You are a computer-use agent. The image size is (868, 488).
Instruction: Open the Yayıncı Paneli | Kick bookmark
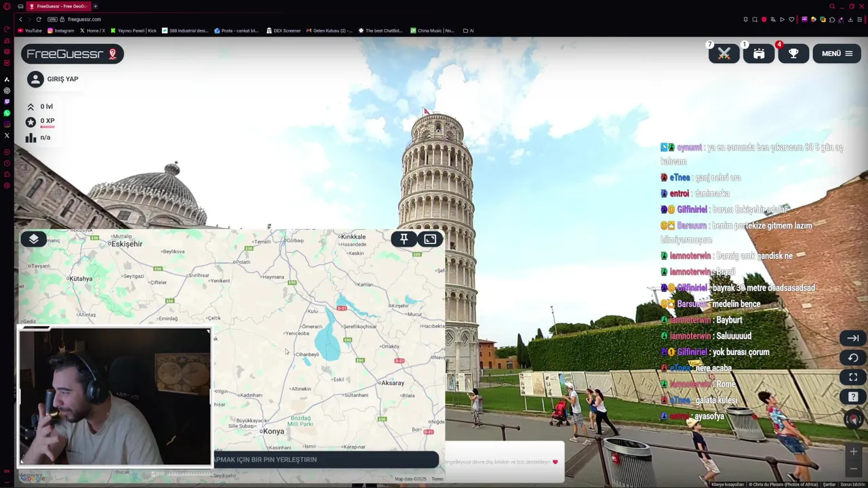pyautogui.click(x=134, y=30)
